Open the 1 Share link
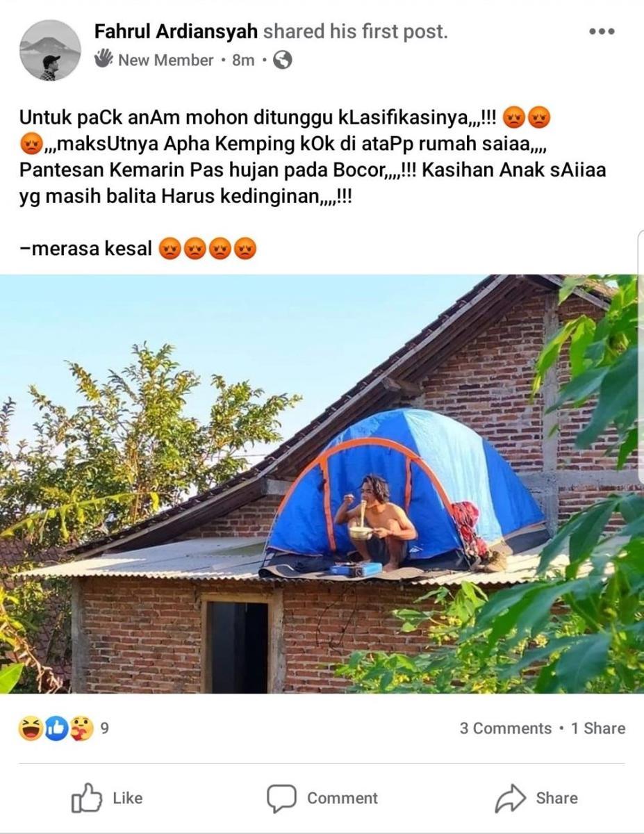The height and width of the screenshot is (834, 644). pyautogui.click(x=598, y=728)
